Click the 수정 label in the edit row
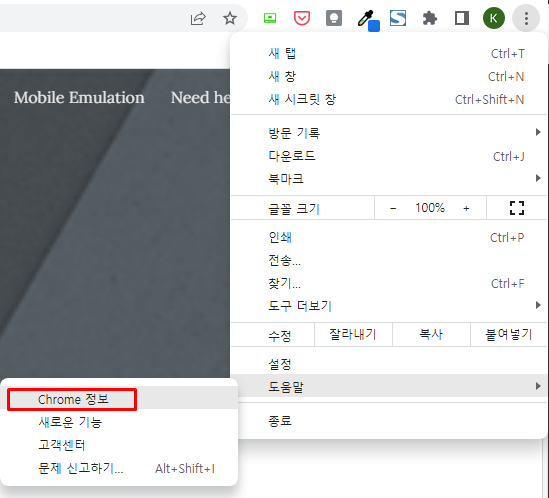This screenshot has width=549, height=498. tap(279, 336)
